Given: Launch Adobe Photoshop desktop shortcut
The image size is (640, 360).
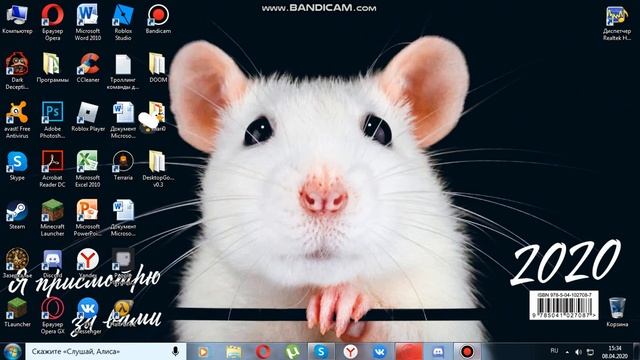Looking at the screenshot, I should (52, 120).
